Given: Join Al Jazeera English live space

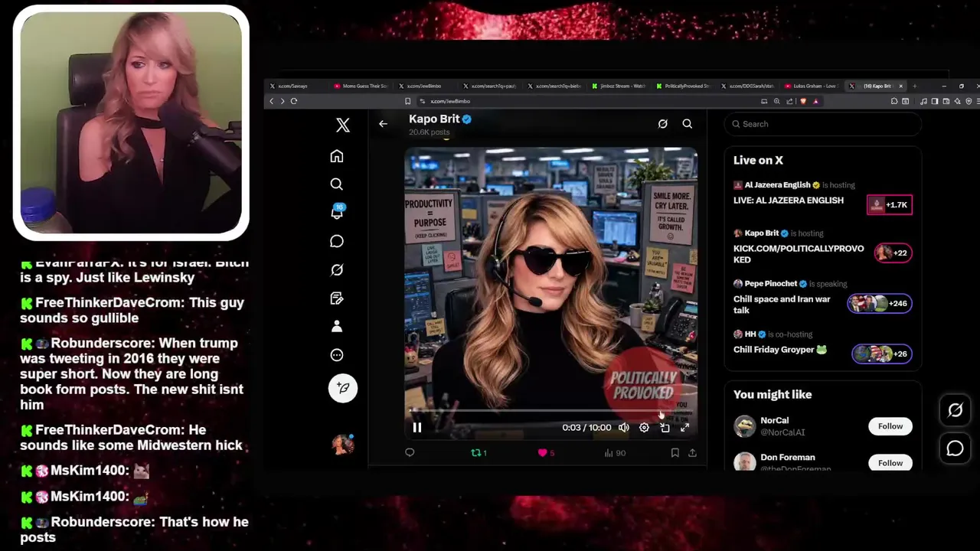Looking at the screenshot, I should click(789, 201).
